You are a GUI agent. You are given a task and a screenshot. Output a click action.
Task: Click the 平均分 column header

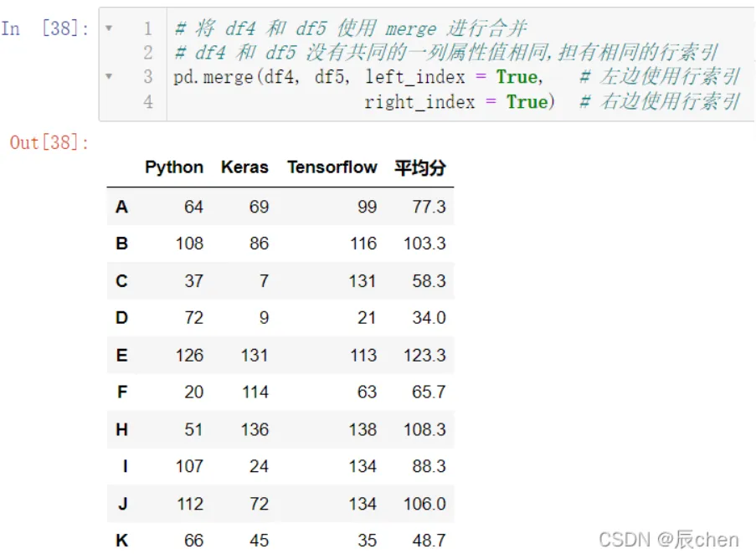point(419,167)
